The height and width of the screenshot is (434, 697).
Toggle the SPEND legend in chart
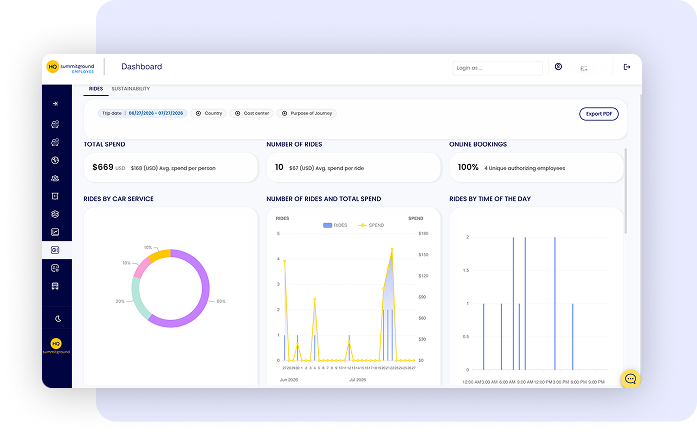point(371,225)
